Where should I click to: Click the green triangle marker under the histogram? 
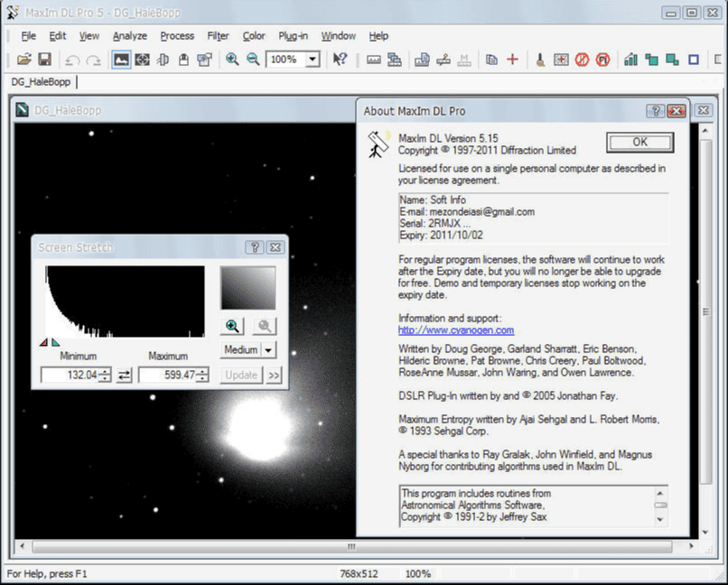55,342
